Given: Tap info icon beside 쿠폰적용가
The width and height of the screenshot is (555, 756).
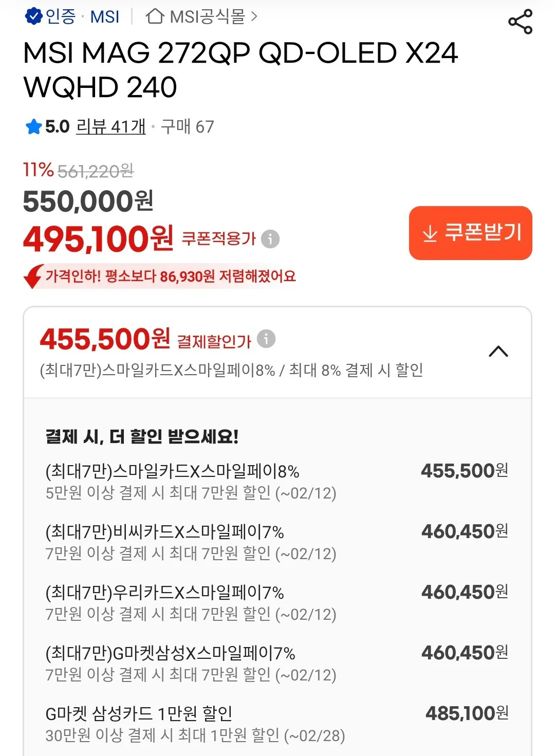Looking at the screenshot, I should click(270, 239).
